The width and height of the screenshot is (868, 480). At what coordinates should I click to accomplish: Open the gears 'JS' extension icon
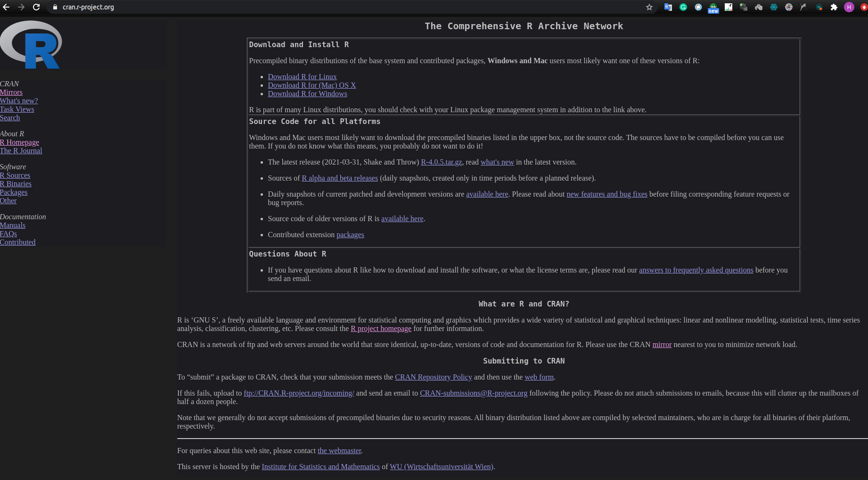click(744, 7)
